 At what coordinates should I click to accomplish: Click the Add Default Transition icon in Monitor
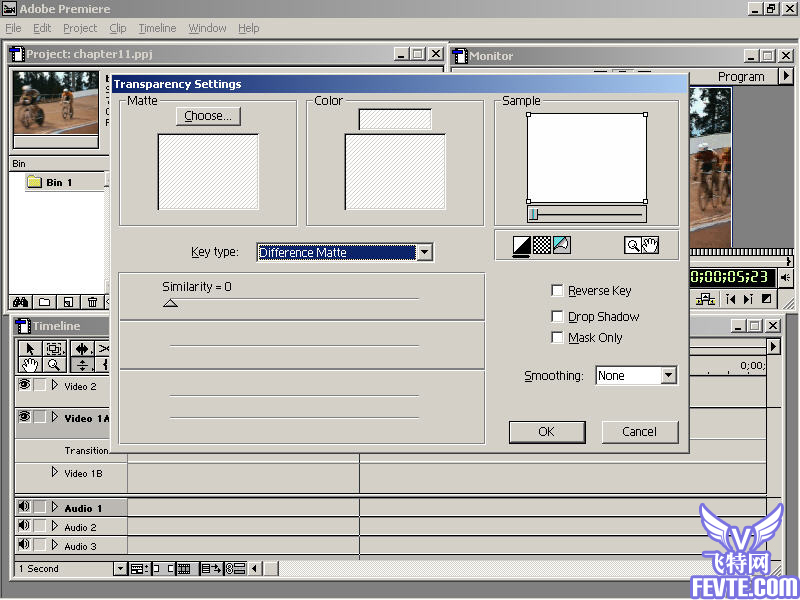[766, 299]
